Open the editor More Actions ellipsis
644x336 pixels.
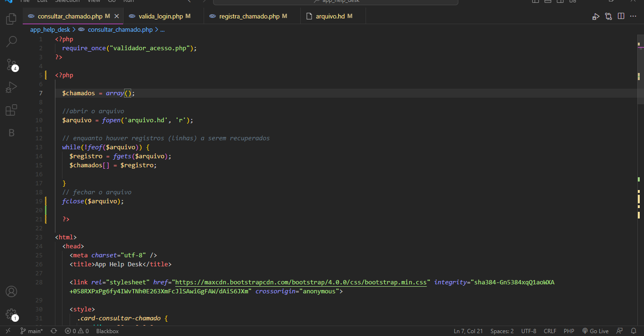pyautogui.click(x=634, y=17)
